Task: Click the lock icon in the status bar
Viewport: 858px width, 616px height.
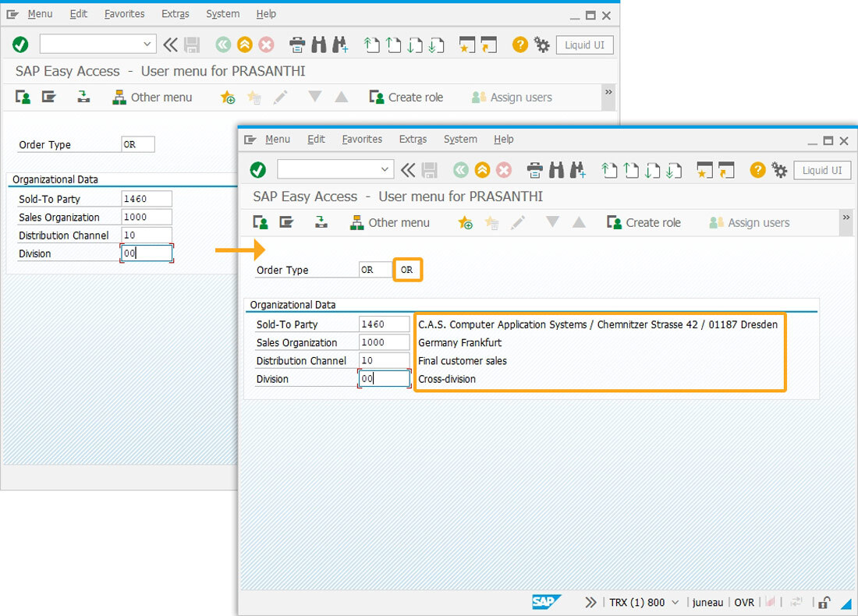Action: point(824,602)
